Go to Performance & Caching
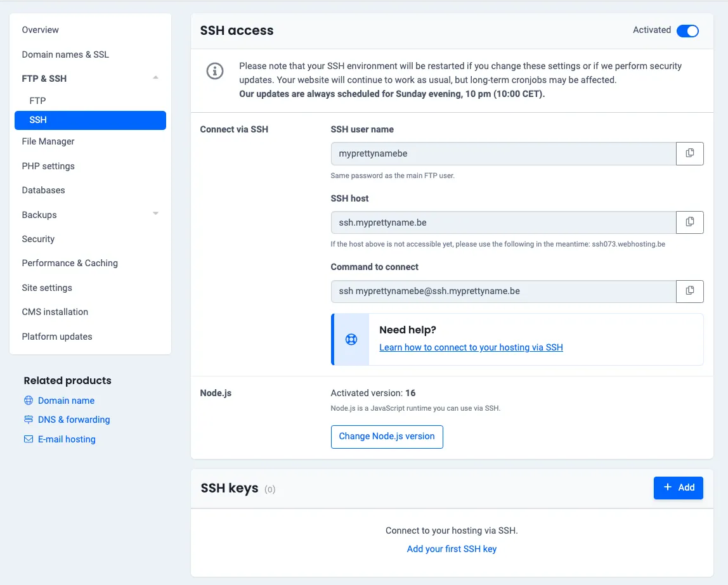The width and height of the screenshot is (728, 585). pyautogui.click(x=70, y=263)
